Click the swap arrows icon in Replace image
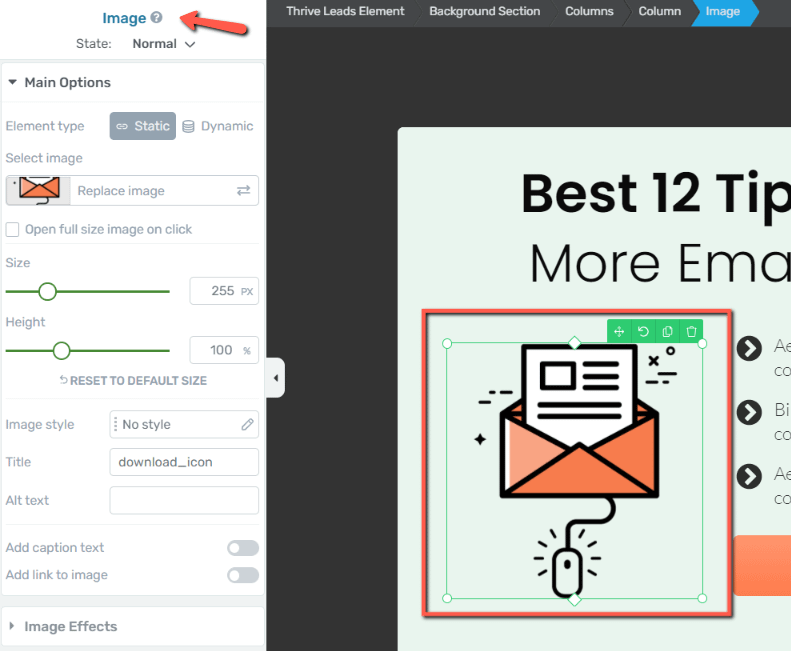 click(x=244, y=190)
